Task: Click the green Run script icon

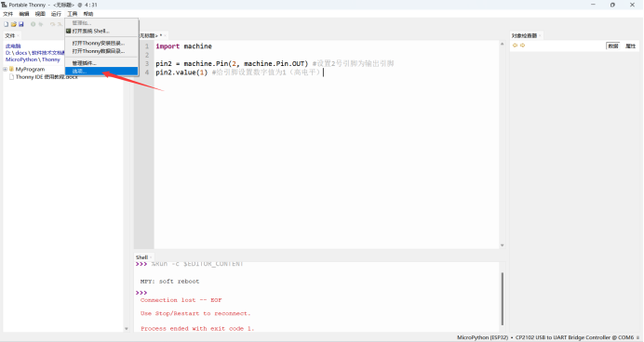Action: click(33, 24)
